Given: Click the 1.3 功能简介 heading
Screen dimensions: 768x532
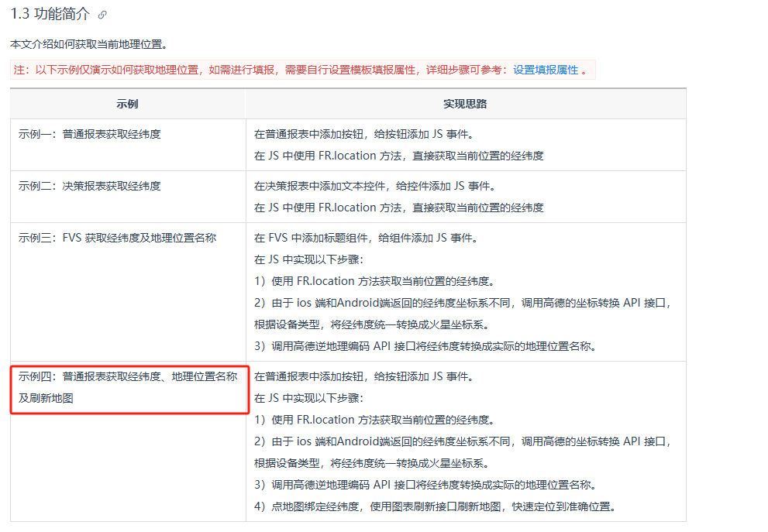Looking at the screenshot, I should point(50,14).
